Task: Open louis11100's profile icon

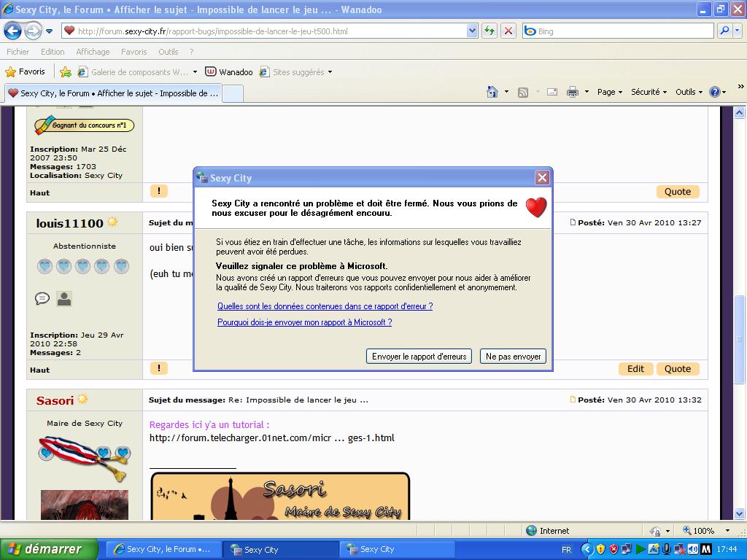Action: [x=64, y=298]
